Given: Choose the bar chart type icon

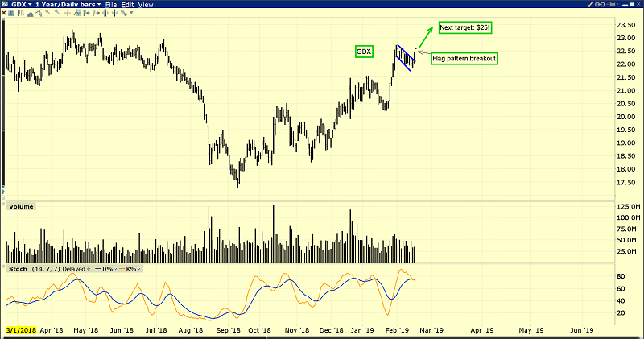Looking at the screenshot, I should tap(21, 13).
